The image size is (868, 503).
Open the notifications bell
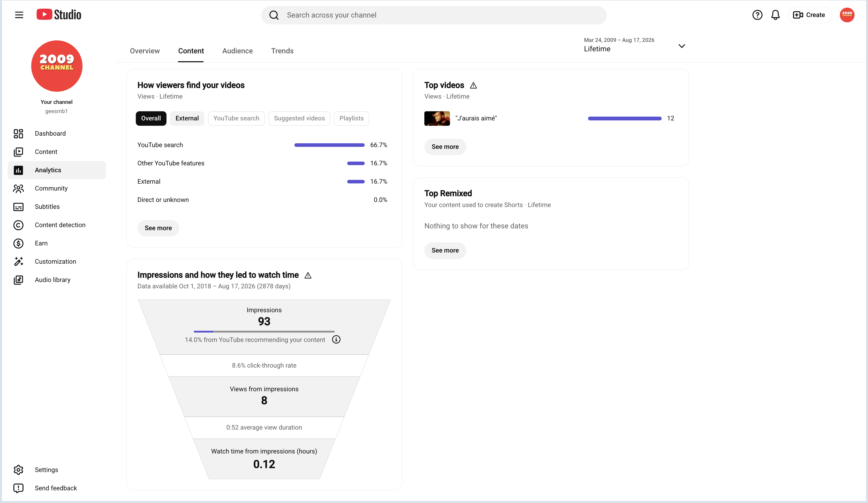coord(775,15)
